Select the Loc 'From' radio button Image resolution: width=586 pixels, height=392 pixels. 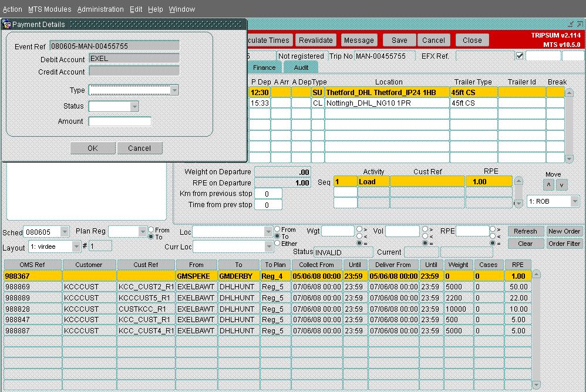click(x=277, y=229)
